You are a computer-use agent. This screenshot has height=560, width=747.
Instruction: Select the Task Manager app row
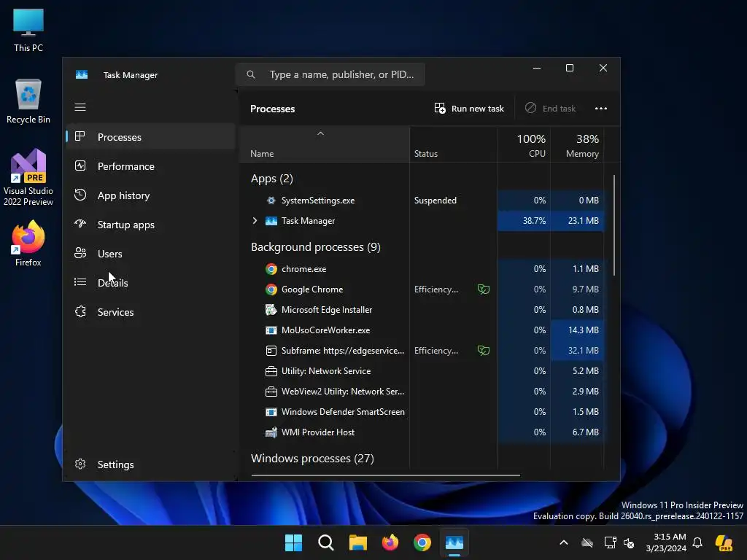coord(422,221)
